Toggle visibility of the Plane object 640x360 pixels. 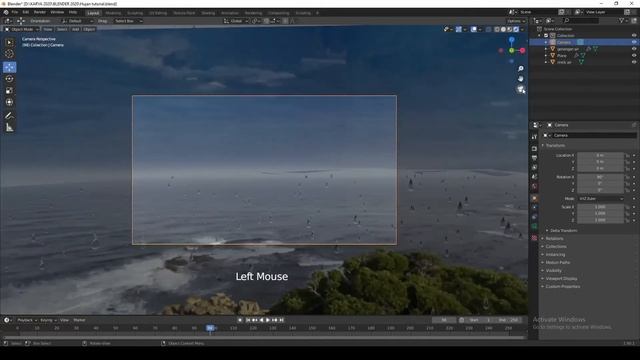pyautogui.click(x=634, y=56)
